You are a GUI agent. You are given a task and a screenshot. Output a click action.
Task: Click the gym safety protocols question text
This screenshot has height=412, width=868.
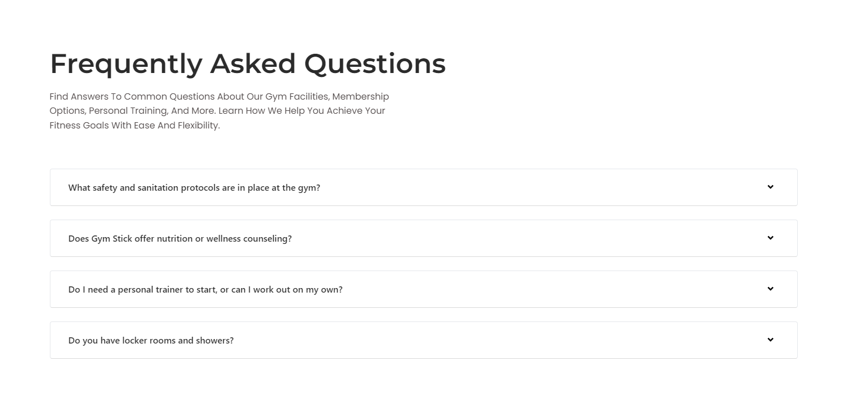pyautogui.click(x=194, y=187)
